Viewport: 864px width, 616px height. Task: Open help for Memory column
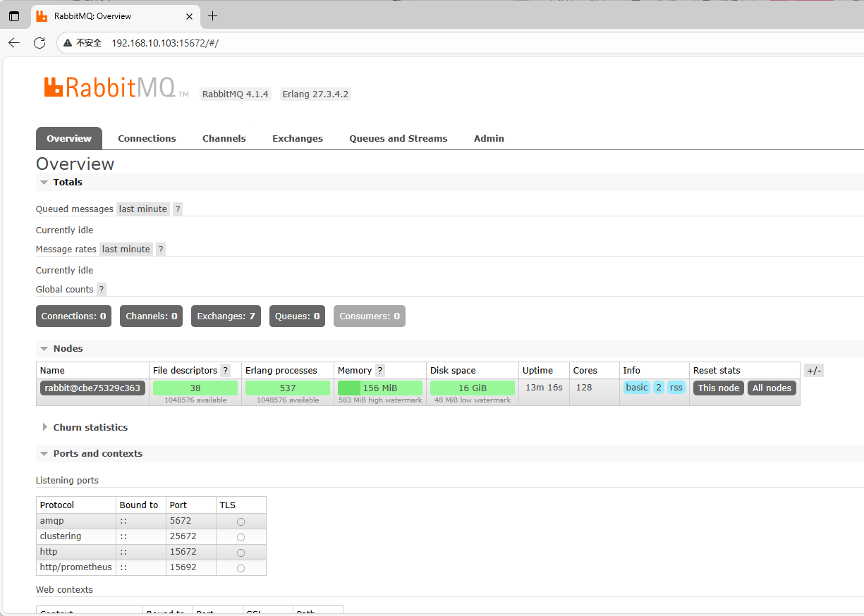380,371
